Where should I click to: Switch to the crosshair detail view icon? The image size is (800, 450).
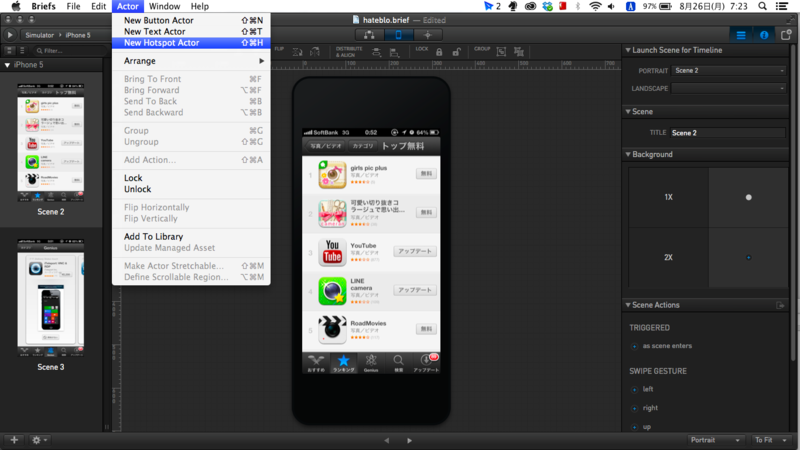pyautogui.click(x=428, y=35)
